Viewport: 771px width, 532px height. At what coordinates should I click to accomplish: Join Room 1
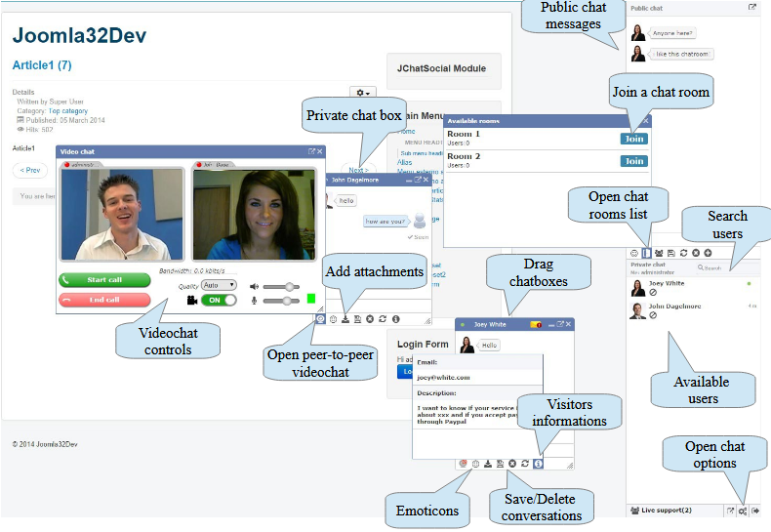click(633, 139)
